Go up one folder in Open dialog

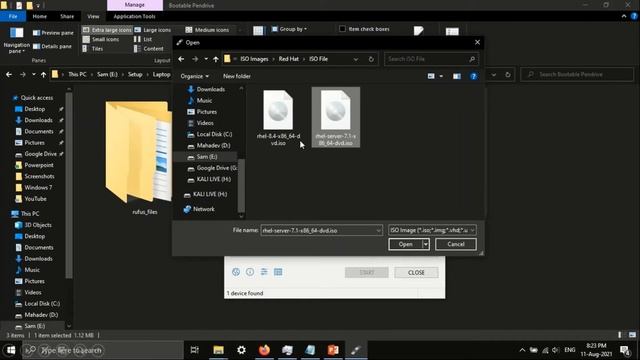point(216,59)
